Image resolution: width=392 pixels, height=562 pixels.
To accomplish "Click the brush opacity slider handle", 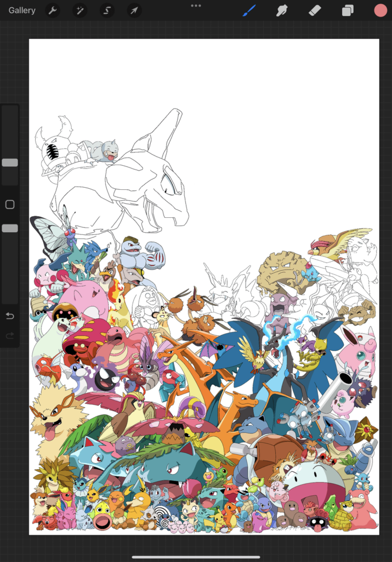I will click(10, 228).
